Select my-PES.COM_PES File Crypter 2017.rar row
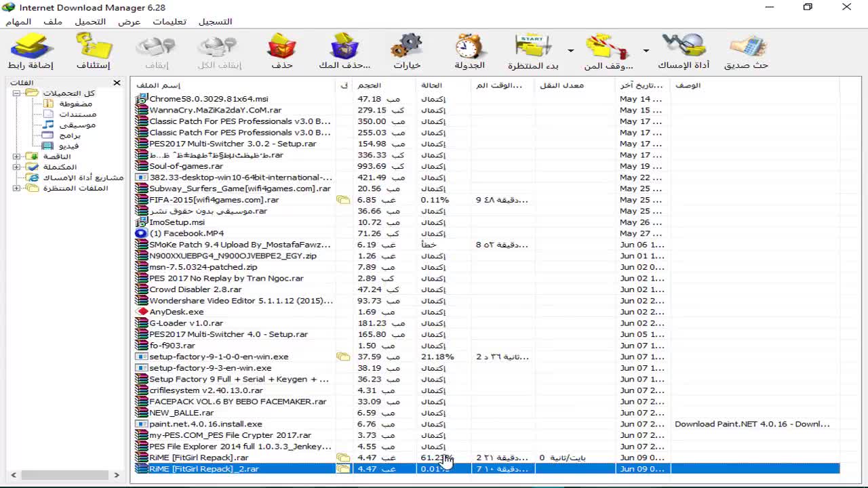The width and height of the screenshot is (868, 488). coord(486,435)
